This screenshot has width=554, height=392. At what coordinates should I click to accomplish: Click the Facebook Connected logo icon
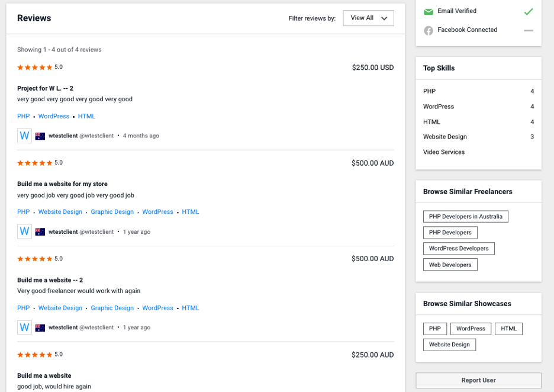pos(429,30)
